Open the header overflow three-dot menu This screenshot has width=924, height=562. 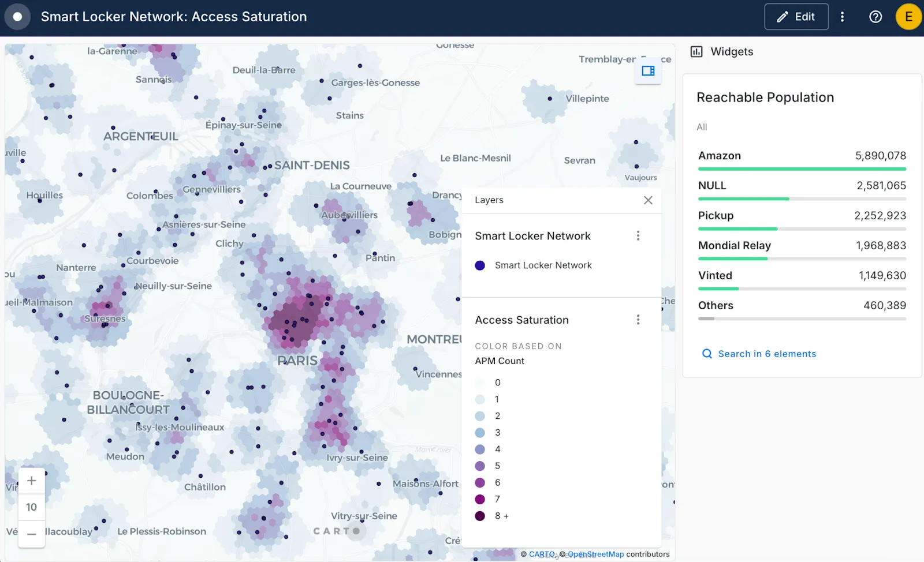point(843,17)
